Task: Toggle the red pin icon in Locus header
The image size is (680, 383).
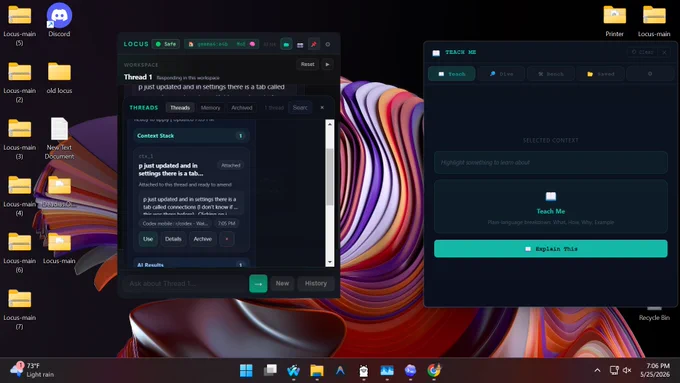Action: pos(314,44)
